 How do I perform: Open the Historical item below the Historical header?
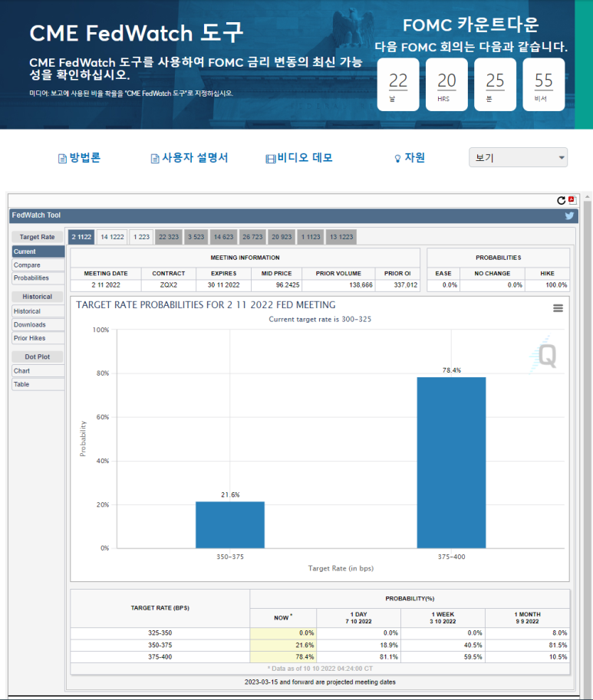38,311
